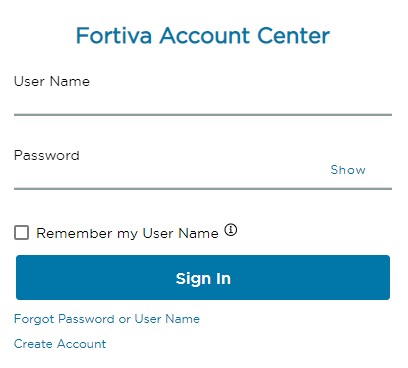Begin registration via Create Account
Image resolution: width=408 pixels, height=368 pixels.
click(60, 344)
